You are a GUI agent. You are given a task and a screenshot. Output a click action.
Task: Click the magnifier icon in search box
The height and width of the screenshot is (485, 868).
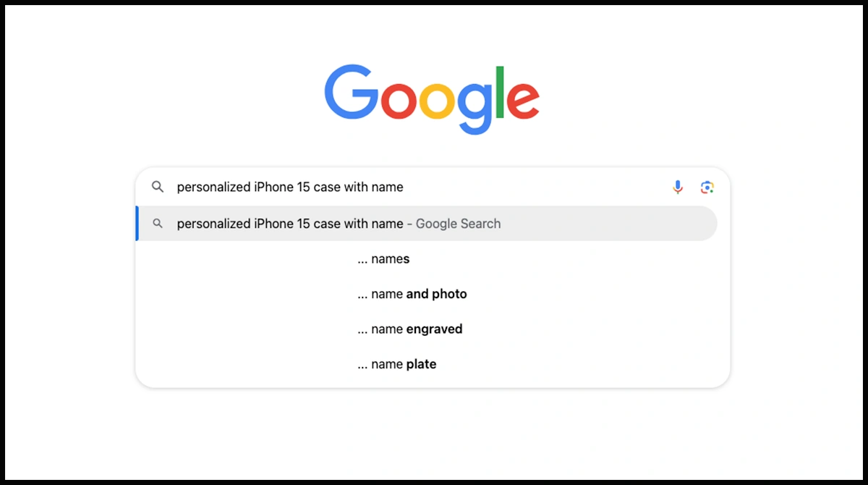coord(158,187)
